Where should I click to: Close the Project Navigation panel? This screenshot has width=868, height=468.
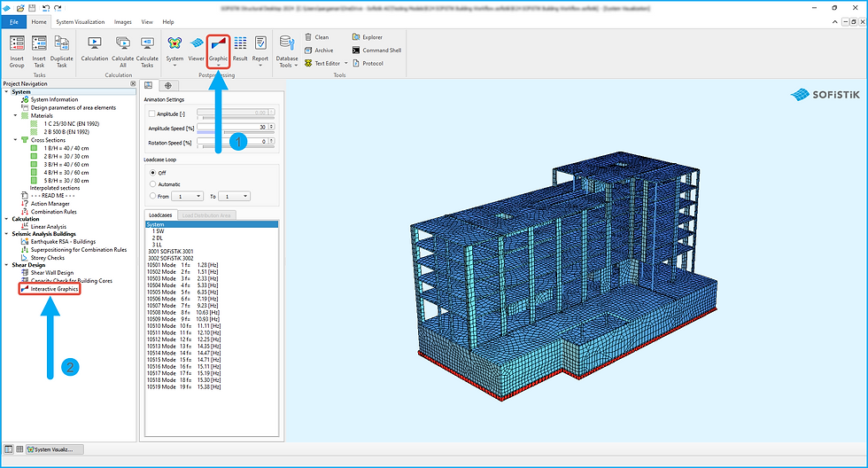[133, 83]
